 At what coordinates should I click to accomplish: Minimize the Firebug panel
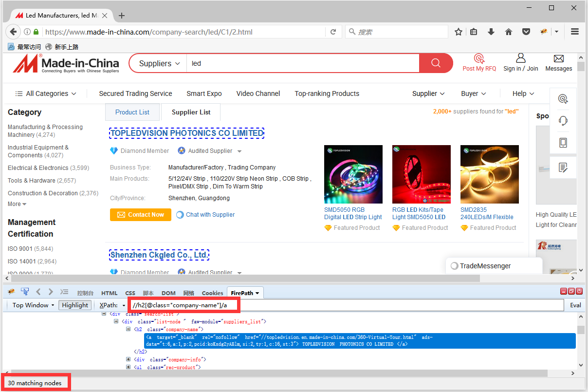564,292
